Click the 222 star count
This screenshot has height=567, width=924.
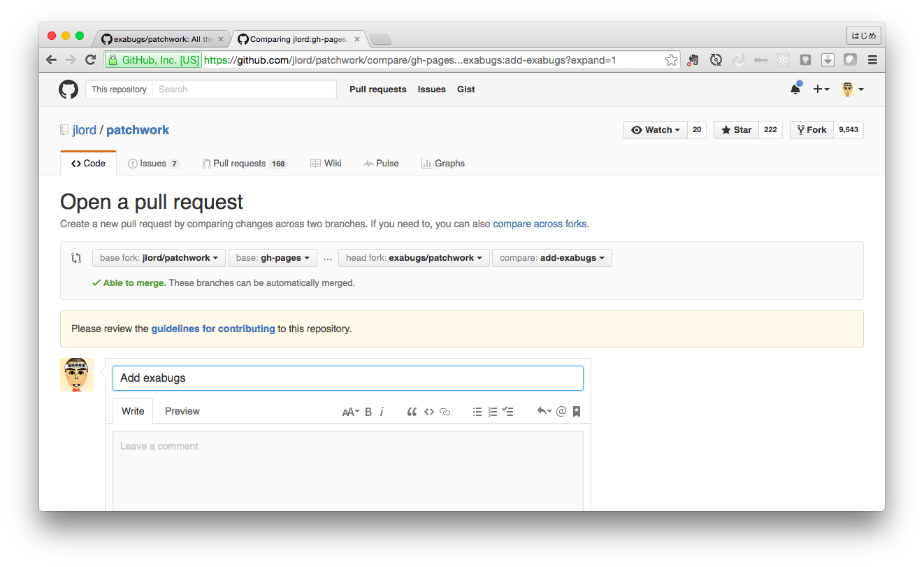pos(770,130)
